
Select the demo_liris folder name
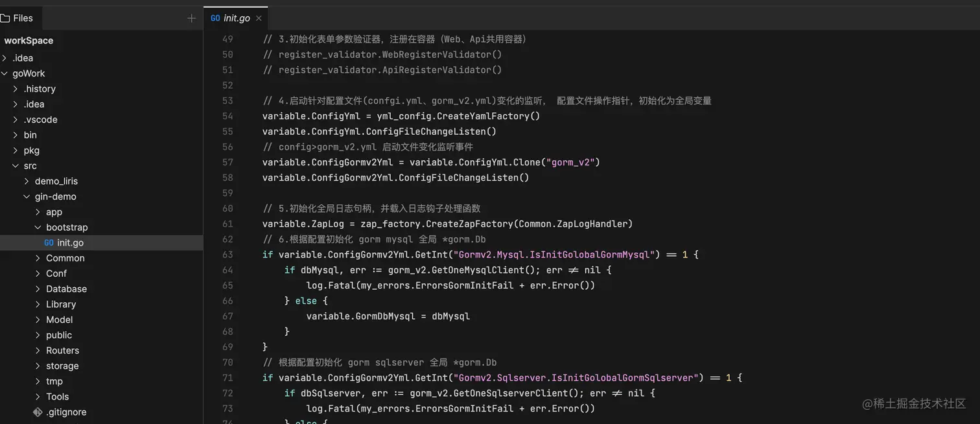pyautogui.click(x=56, y=182)
